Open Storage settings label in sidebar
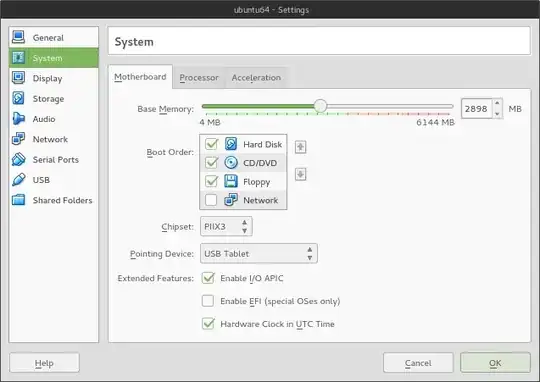540x382 pixels. (x=49, y=99)
